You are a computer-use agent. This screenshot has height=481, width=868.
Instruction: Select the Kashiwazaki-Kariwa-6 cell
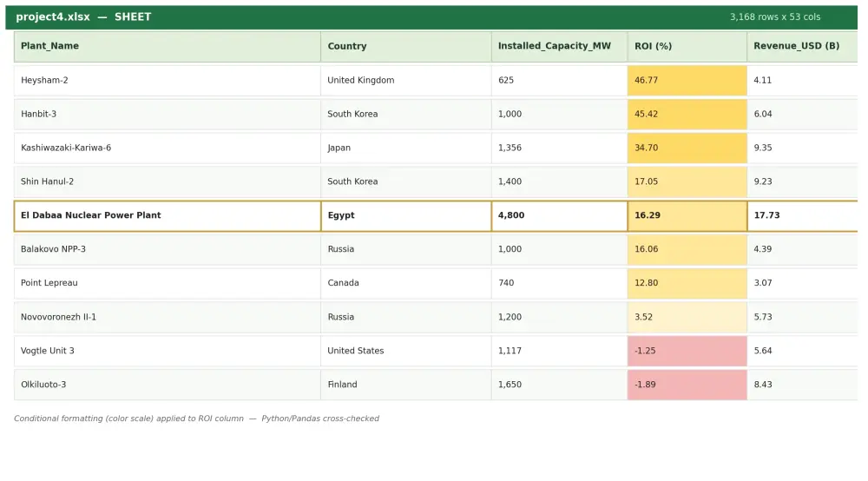[168, 148]
